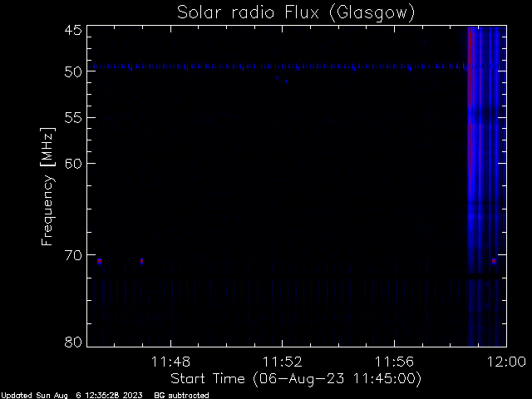Click the 11:48 time tick label
The height and width of the screenshot is (399, 532).
[170, 362]
